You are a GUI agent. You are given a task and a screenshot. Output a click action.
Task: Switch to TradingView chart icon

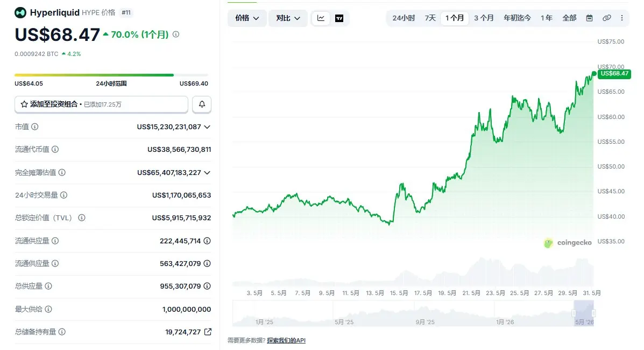(339, 18)
